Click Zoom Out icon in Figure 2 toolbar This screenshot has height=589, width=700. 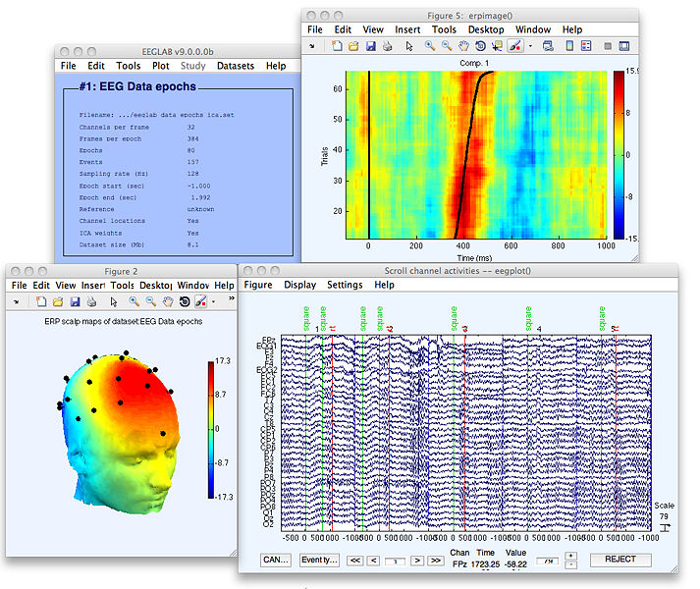tap(150, 301)
